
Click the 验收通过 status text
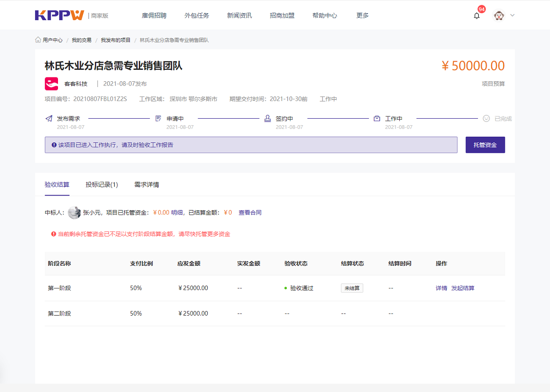[302, 288]
